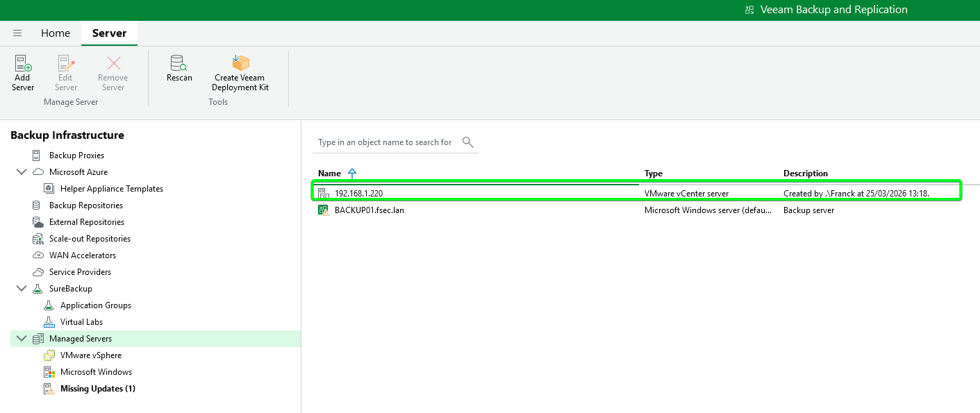Viewport: 980px width, 413px height.
Task: Click the Edit Server button
Action: coord(66,74)
